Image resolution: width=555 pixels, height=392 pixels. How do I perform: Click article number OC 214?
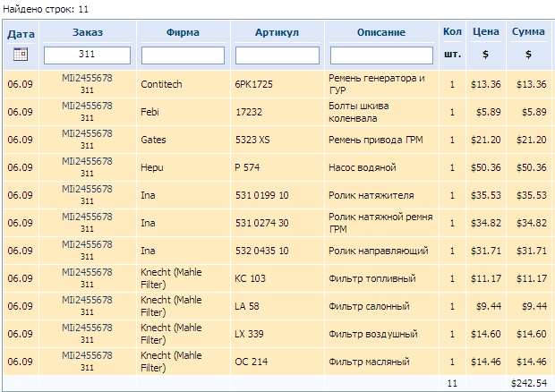click(252, 362)
